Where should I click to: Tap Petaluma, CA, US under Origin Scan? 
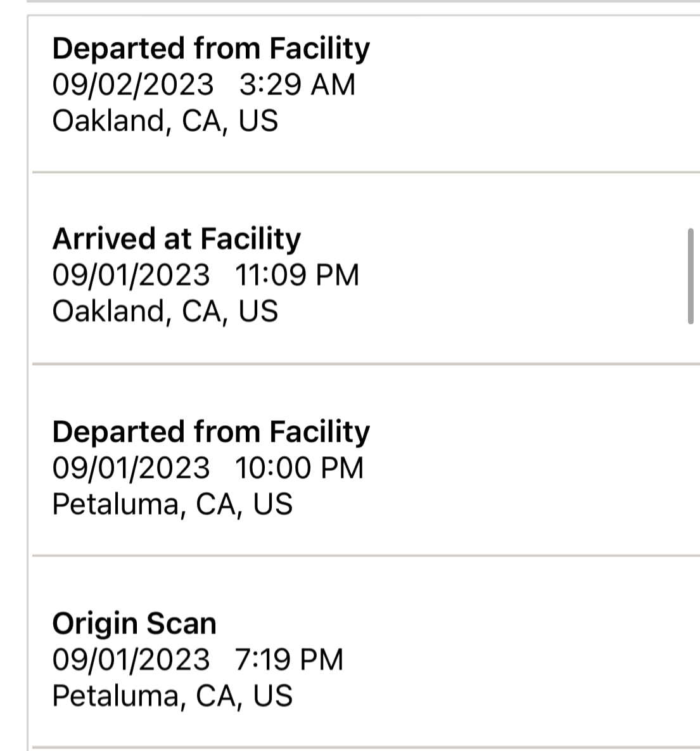click(x=172, y=696)
